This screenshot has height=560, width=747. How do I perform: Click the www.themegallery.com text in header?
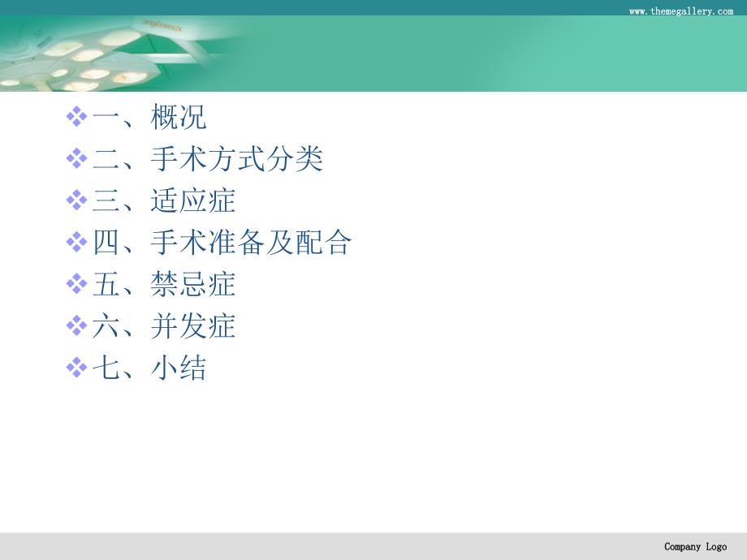tap(680, 11)
